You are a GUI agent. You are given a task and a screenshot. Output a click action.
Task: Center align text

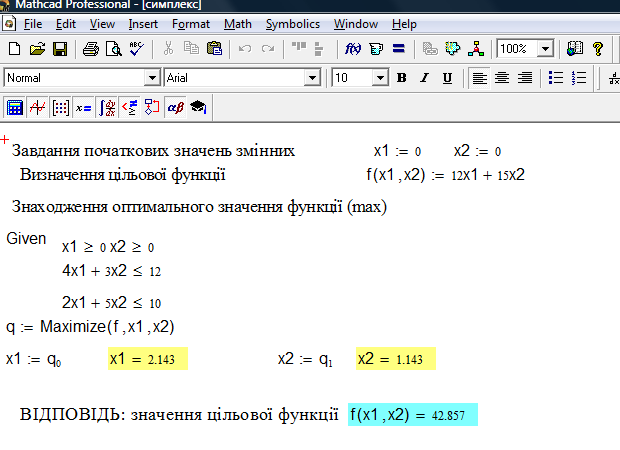point(502,78)
